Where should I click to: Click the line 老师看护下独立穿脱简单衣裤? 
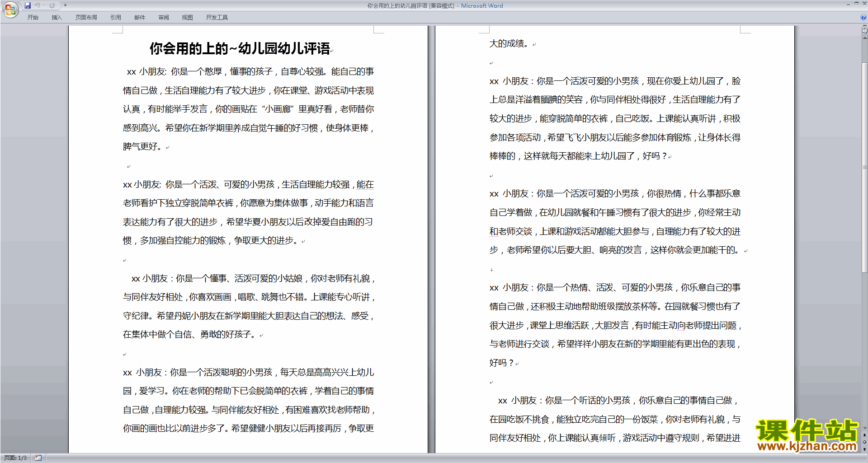tap(248, 203)
